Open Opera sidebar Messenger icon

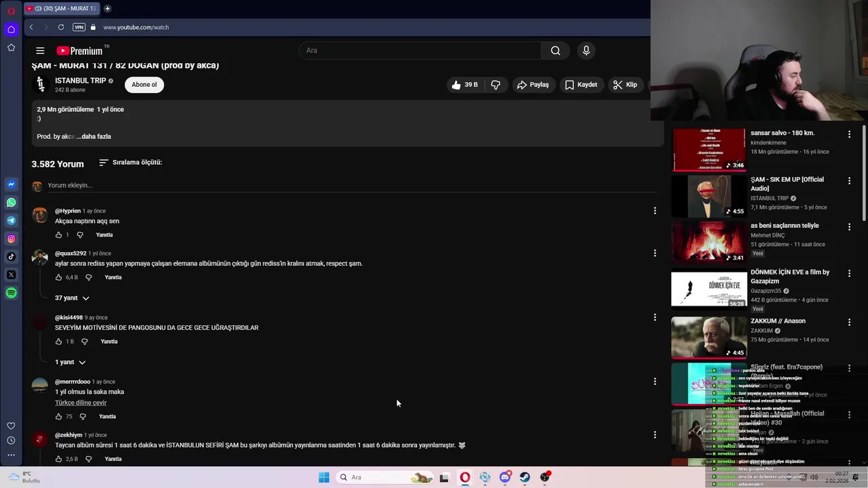pos(11,184)
